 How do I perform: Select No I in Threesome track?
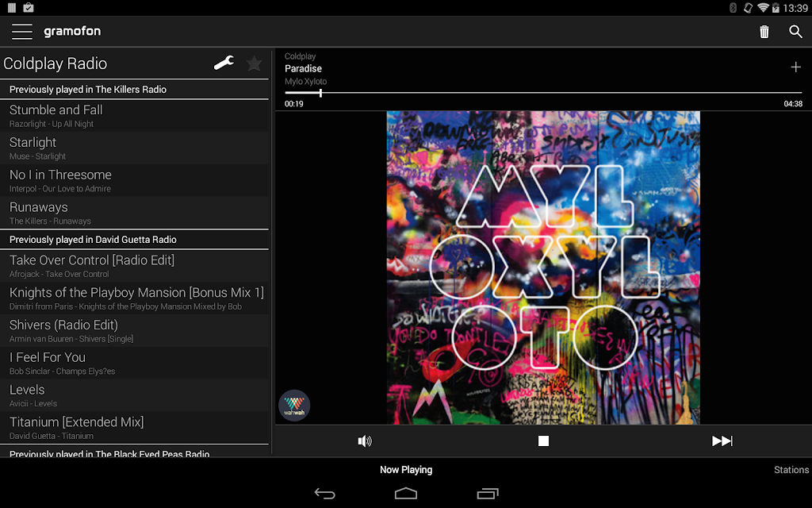point(135,180)
